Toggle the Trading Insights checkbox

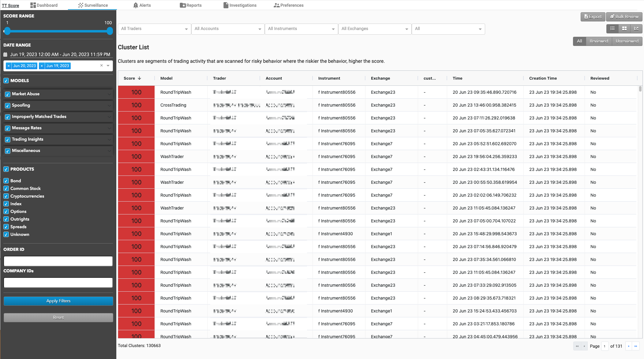point(8,140)
